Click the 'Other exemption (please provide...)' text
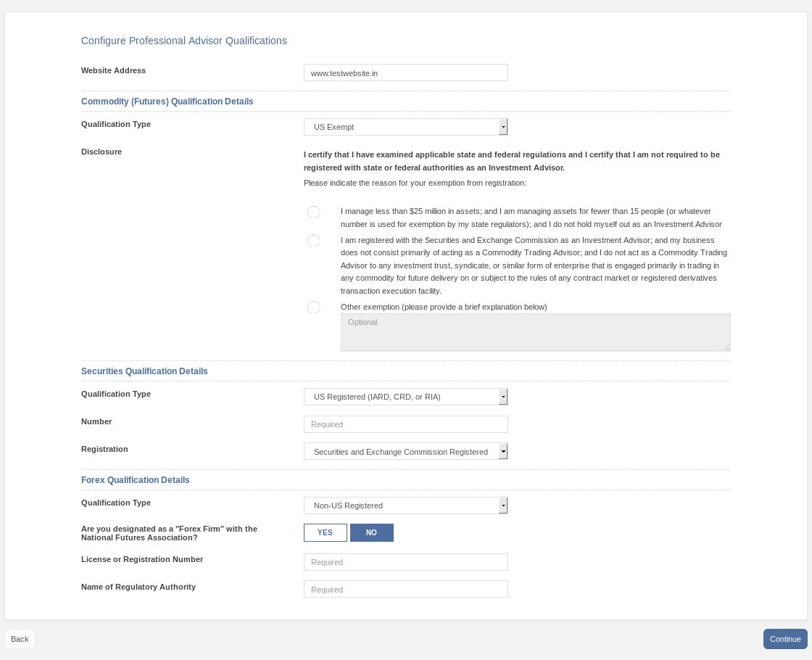 (444, 308)
